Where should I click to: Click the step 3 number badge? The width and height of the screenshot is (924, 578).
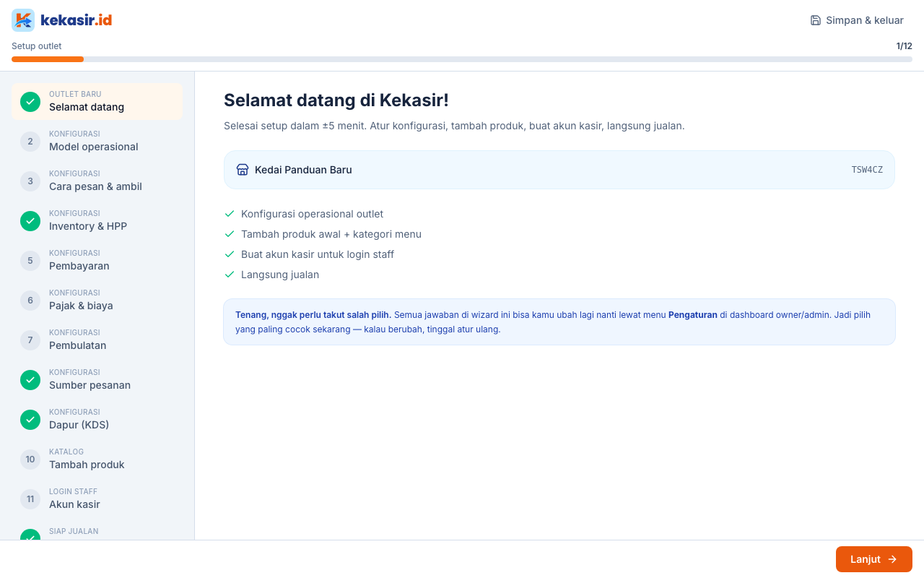pos(30,181)
